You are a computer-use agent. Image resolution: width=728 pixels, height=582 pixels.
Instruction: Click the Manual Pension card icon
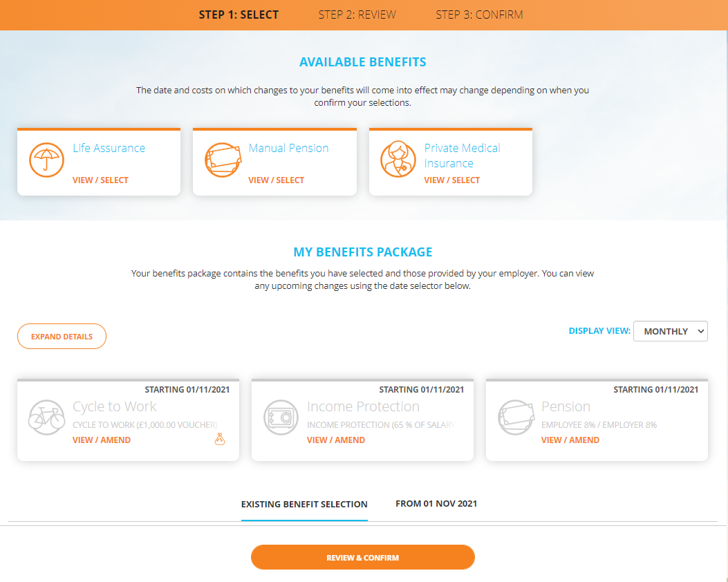tap(223, 160)
